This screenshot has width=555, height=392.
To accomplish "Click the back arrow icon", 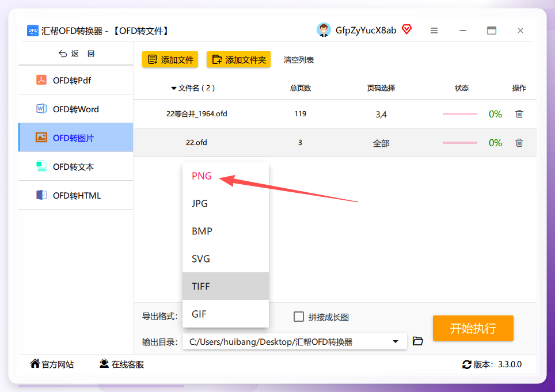I will click(x=63, y=54).
